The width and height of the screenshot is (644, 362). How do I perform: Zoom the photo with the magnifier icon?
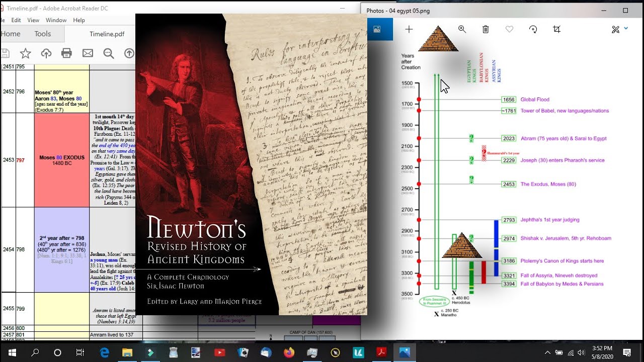click(462, 29)
